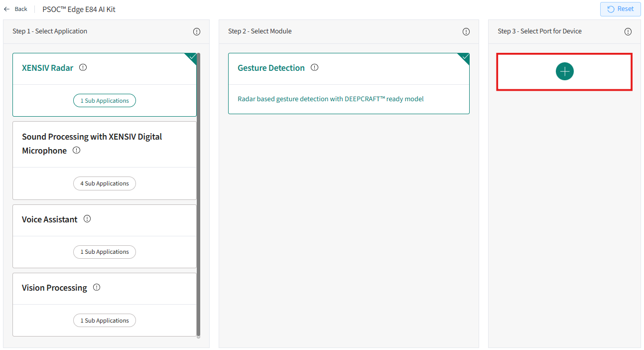
Task: Expand Sound Processing 4 Sub Applications
Action: point(105,183)
